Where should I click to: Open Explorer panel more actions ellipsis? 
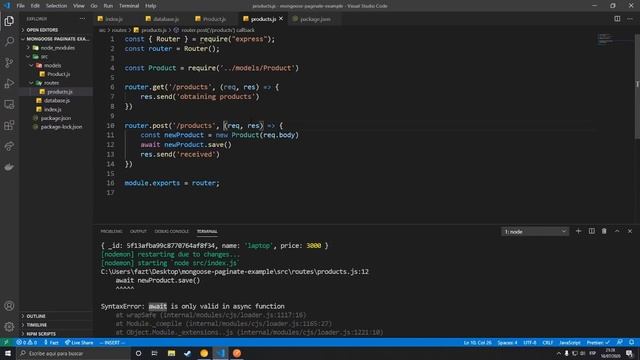(x=82, y=19)
